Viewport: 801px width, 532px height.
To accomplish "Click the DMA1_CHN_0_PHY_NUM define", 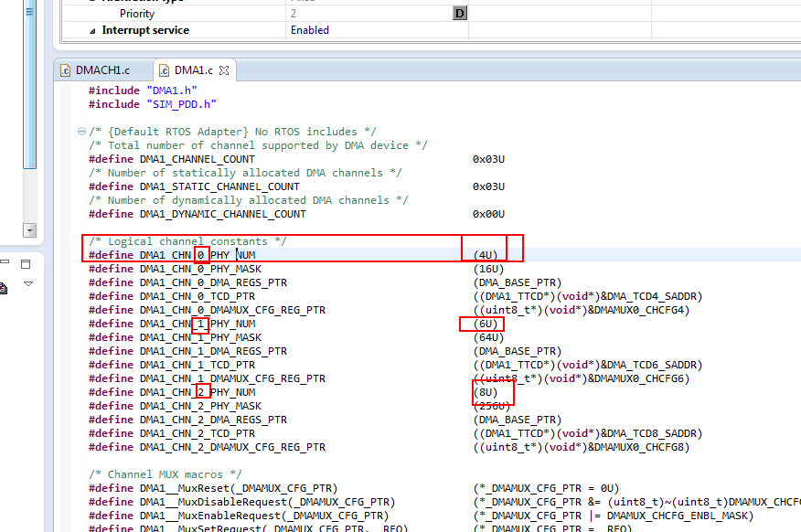I will [x=198, y=255].
